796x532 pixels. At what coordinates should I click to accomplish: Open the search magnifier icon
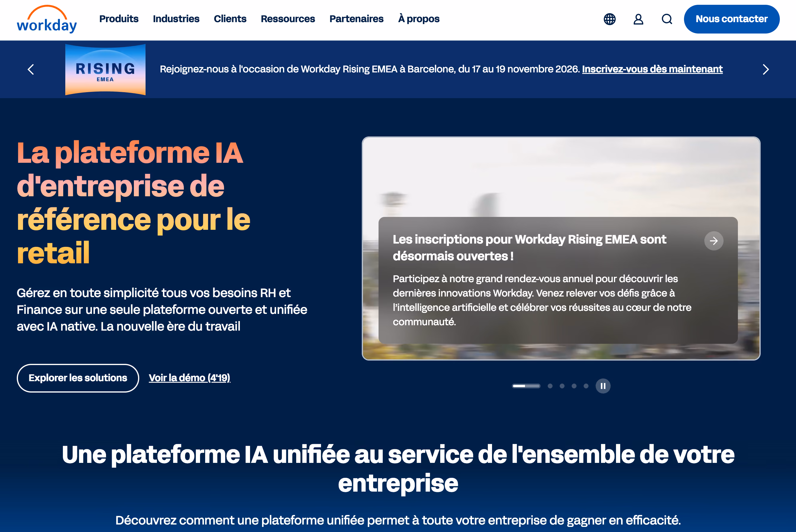coord(667,19)
